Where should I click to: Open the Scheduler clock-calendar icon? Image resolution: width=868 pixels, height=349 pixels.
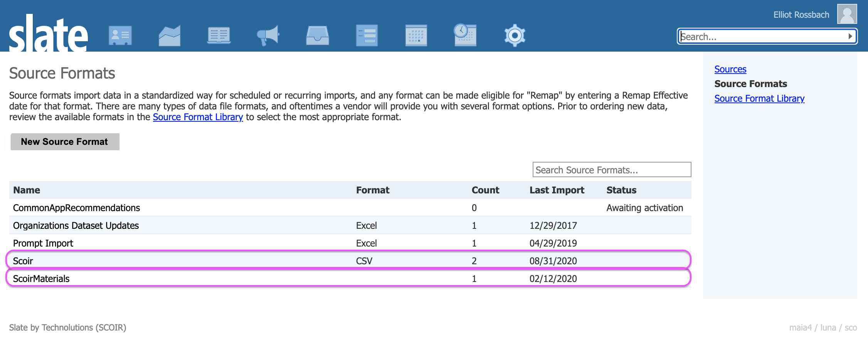pos(465,35)
